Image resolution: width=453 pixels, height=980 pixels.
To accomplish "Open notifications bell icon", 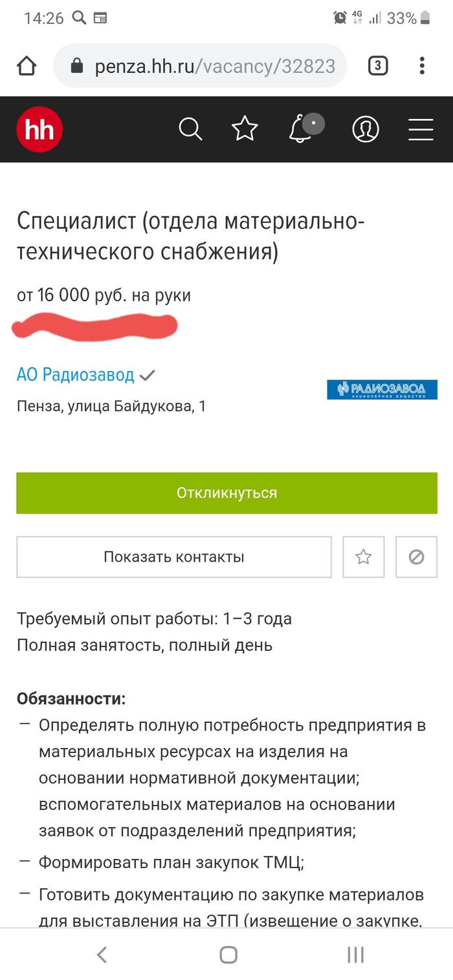I will [x=303, y=129].
